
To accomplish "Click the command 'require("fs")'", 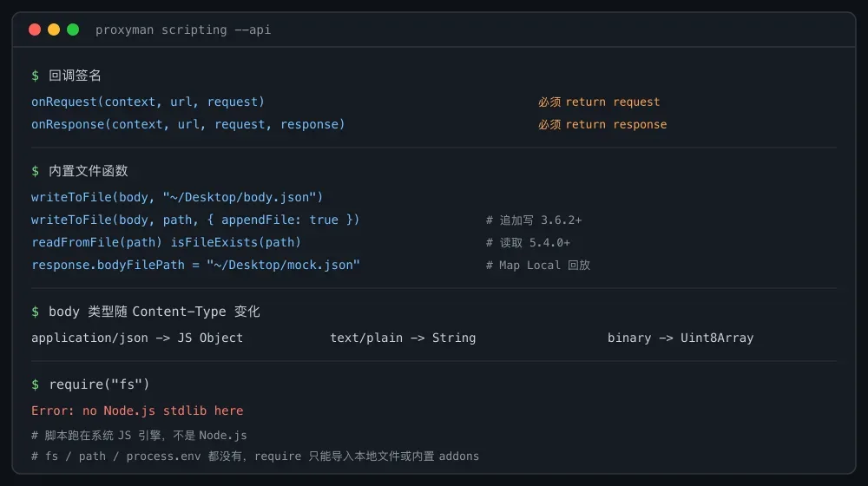I will pyautogui.click(x=99, y=384).
